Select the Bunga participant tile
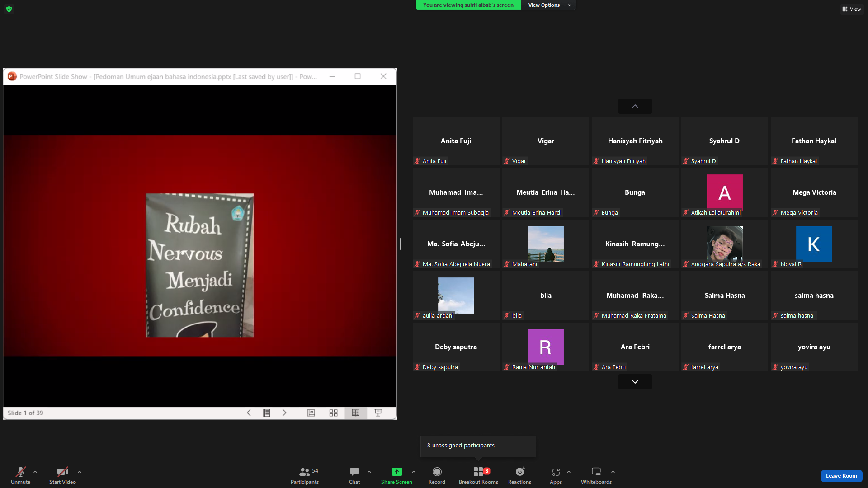 tap(635, 192)
